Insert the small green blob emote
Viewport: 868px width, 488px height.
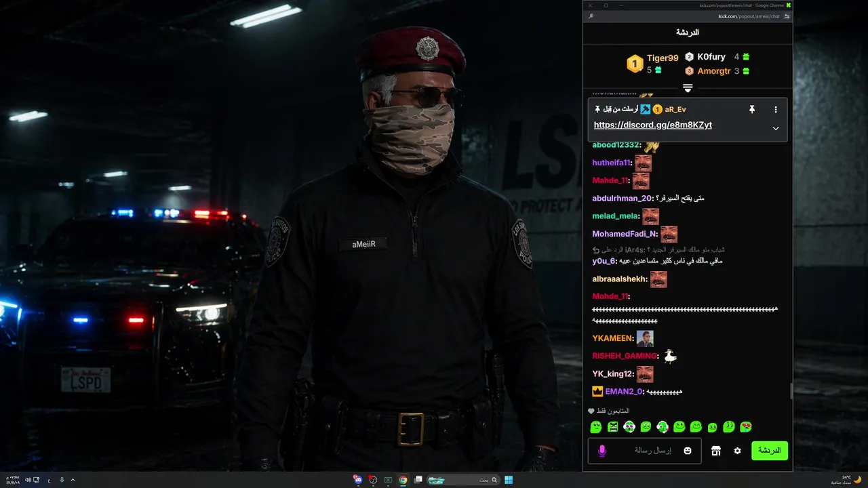pyautogui.click(x=712, y=428)
